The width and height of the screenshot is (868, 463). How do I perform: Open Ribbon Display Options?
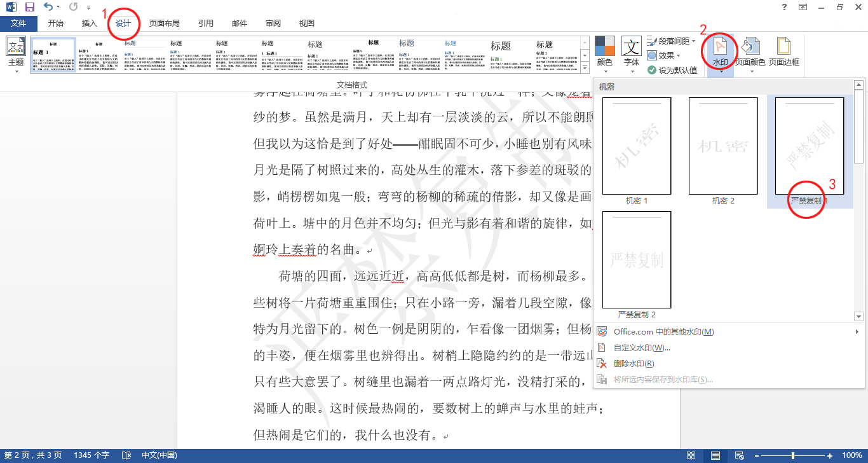tap(803, 7)
